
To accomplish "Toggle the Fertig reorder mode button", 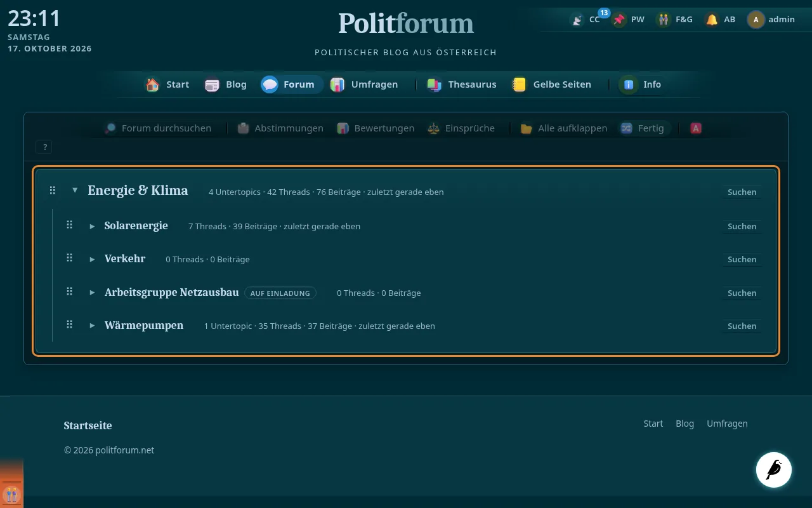I will point(643,128).
